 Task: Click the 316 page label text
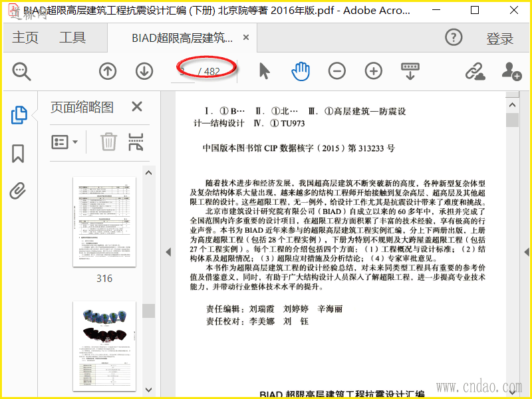tap(104, 279)
